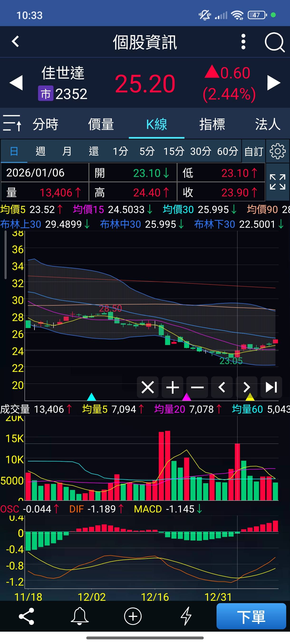The height and width of the screenshot is (644, 290).
Task: Switch to the 分時 tab
Action: pyautogui.click(x=46, y=124)
